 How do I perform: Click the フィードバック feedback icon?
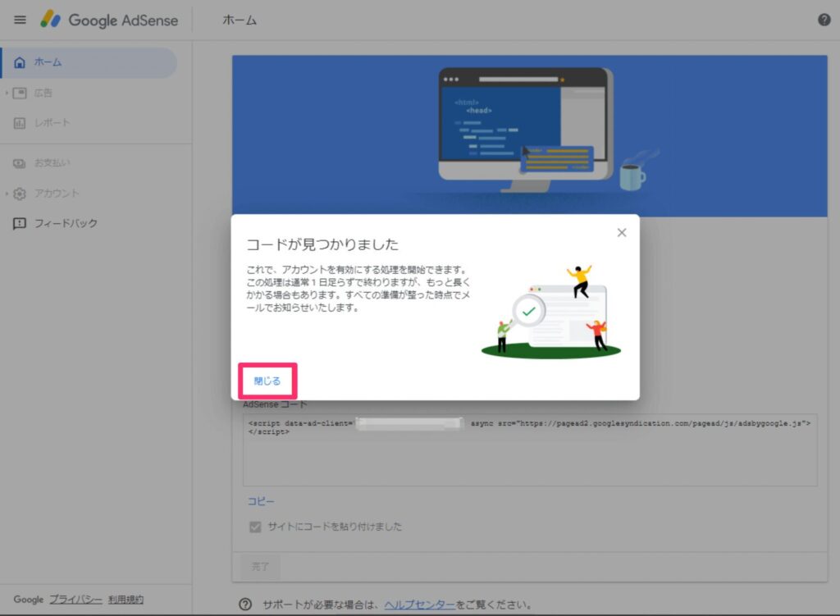(x=20, y=223)
